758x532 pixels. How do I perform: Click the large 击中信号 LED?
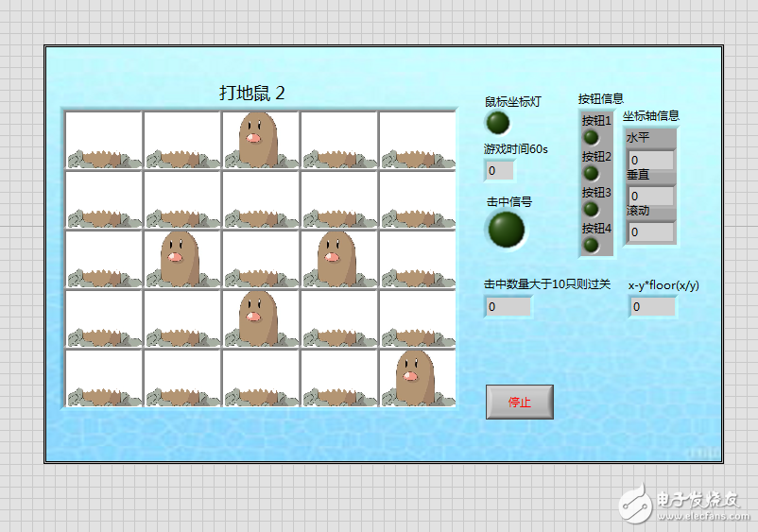point(507,230)
